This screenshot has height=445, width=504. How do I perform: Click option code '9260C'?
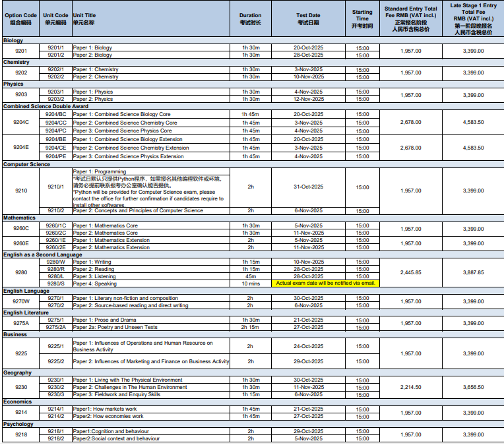tap(21, 229)
